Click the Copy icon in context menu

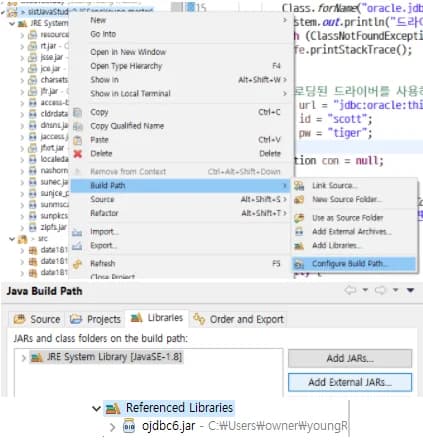[x=77, y=112]
